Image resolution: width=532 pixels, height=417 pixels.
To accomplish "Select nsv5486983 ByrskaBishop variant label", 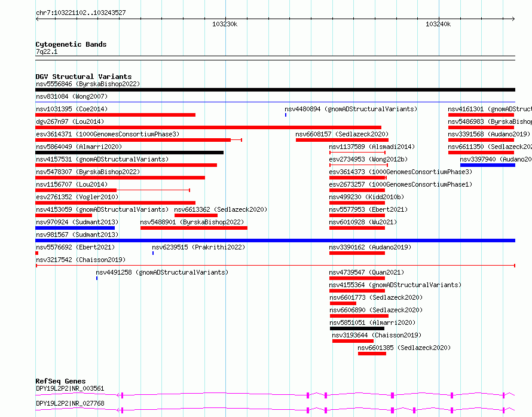I will tap(490, 121).
